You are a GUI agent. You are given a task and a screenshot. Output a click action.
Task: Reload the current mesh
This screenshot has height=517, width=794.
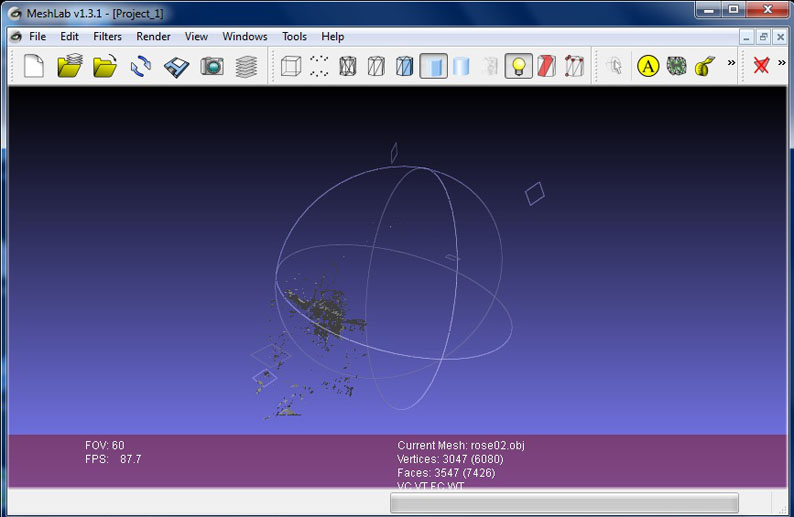pyautogui.click(x=140, y=66)
